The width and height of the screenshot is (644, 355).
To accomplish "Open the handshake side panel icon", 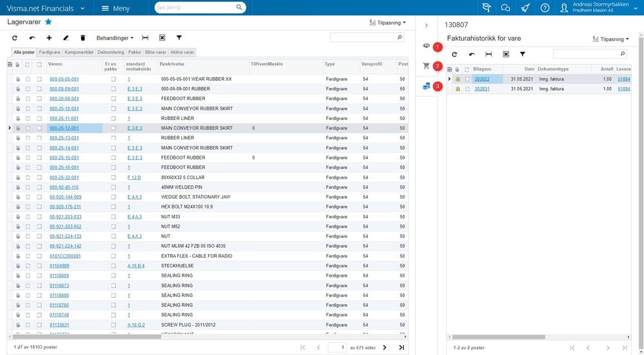I will [426, 46].
